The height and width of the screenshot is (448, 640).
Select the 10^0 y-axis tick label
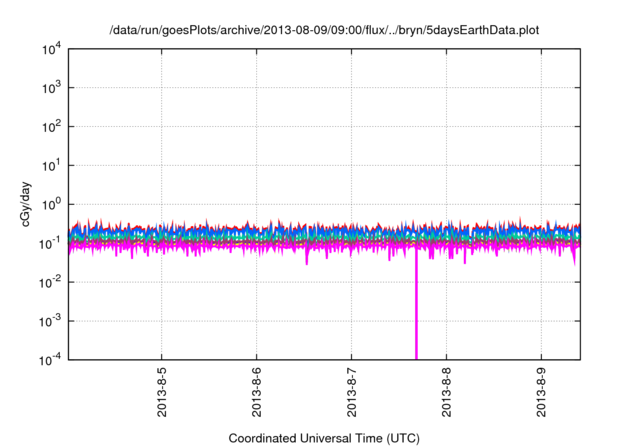tap(51, 204)
